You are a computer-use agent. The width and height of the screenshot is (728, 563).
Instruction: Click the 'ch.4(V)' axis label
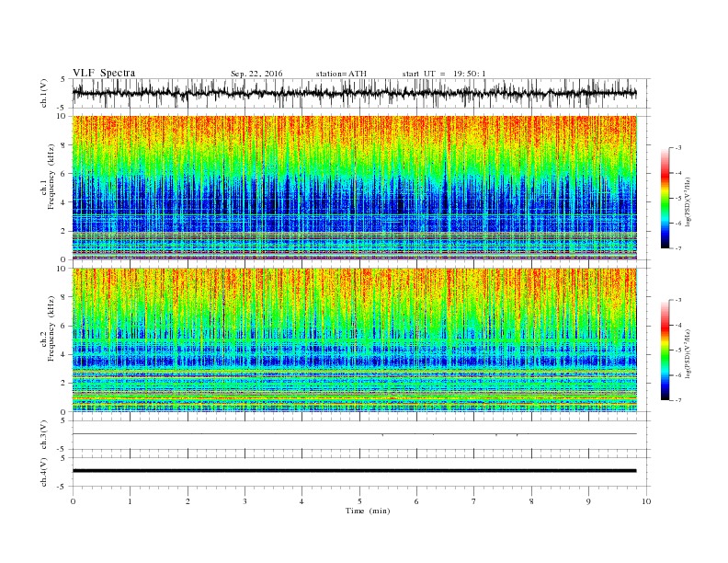point(44,472)
